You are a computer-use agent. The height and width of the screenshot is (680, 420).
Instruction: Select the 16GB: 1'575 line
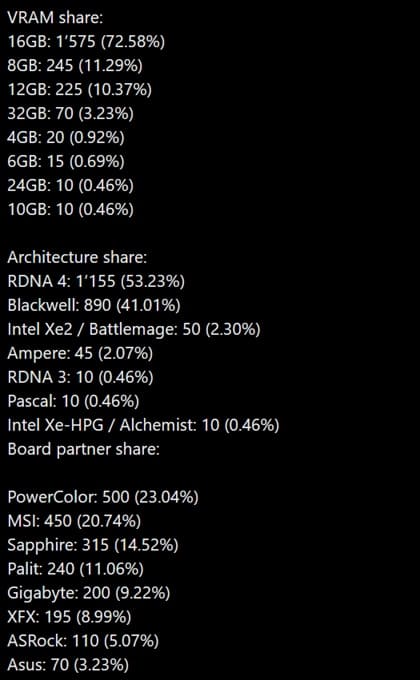coord(86,42)
